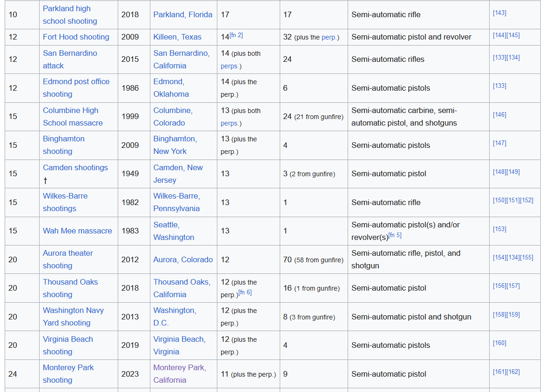This screenshot has width=545, height=392.
Task: Open citation [148] in the Camden row
Action: (x=499, y=172)
